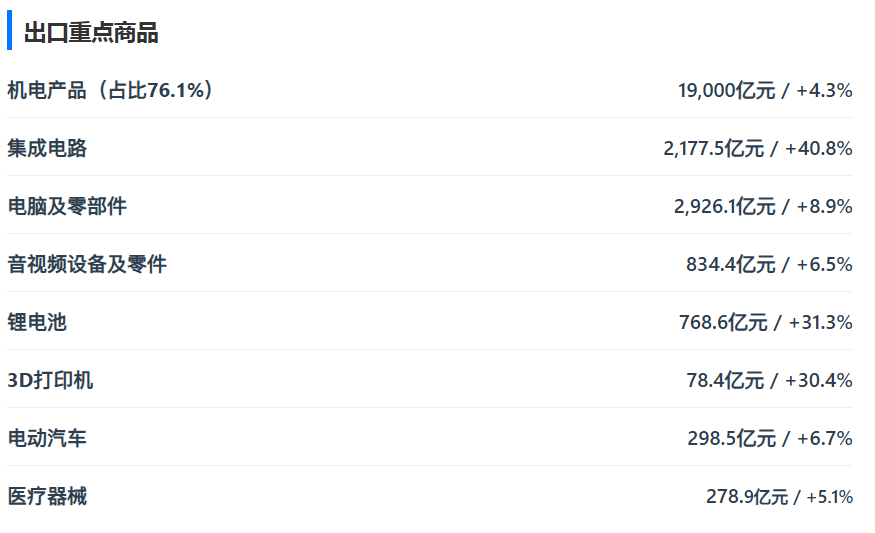Click the 2,926.1亿元 / +8.9% value
The width and height of the screenshot is (875, 533).
pos(763,207)
